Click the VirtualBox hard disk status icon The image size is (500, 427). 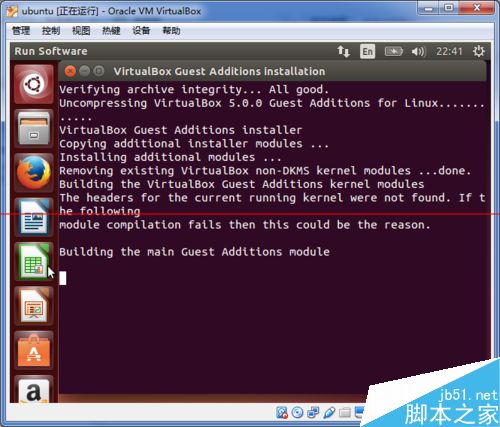[282, 413]
